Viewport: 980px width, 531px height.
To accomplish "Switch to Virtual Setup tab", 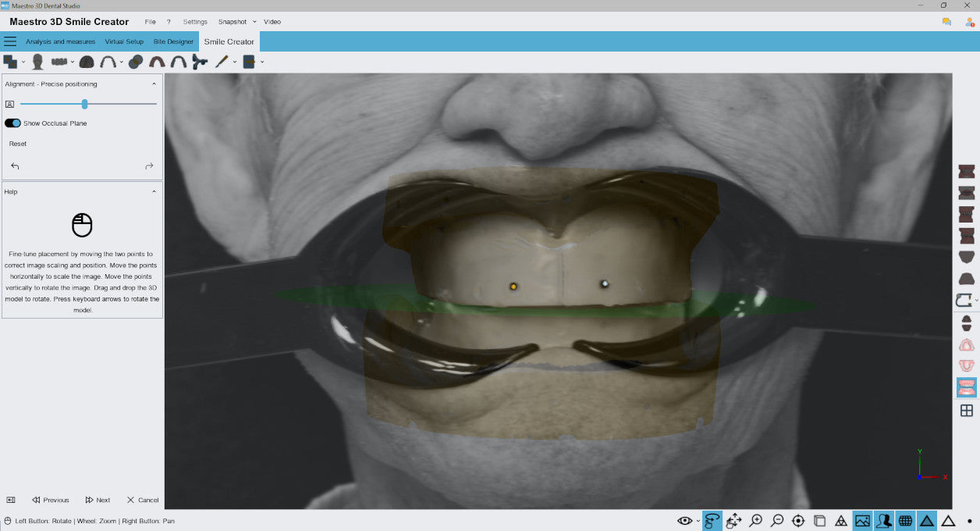I will 124,41.
